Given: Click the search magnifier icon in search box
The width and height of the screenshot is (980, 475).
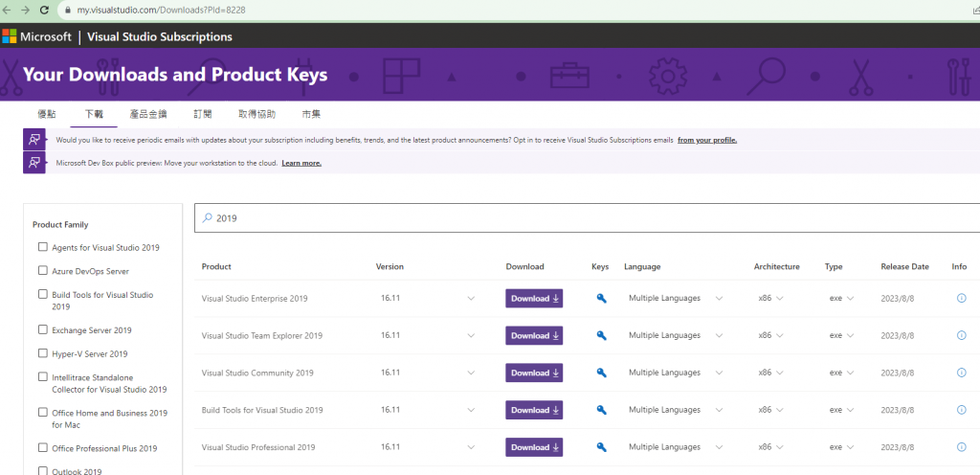Looking at the screenshot, I should coord(208,218).
